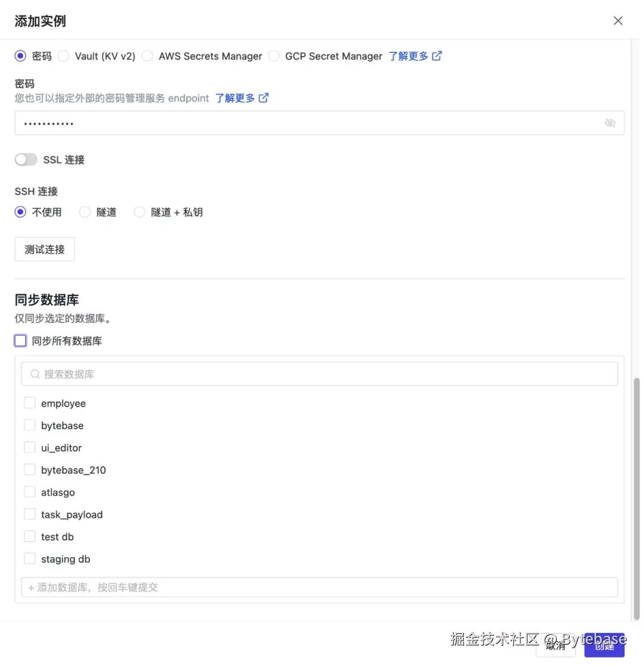Click the 取消 button
The height and width of the screenshot is (665, 644).
click(x=555, y=646)
